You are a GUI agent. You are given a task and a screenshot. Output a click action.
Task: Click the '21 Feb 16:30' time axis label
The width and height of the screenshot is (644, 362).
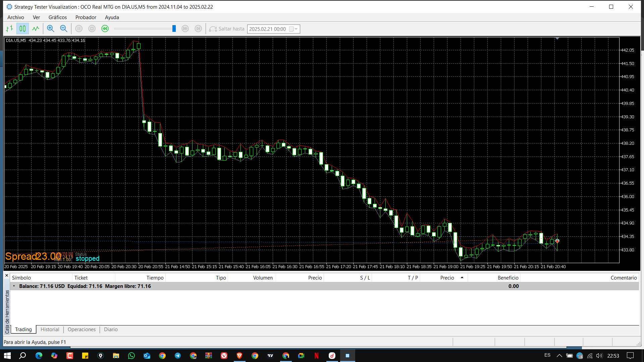pyautogui.click(x=285, y=267)
